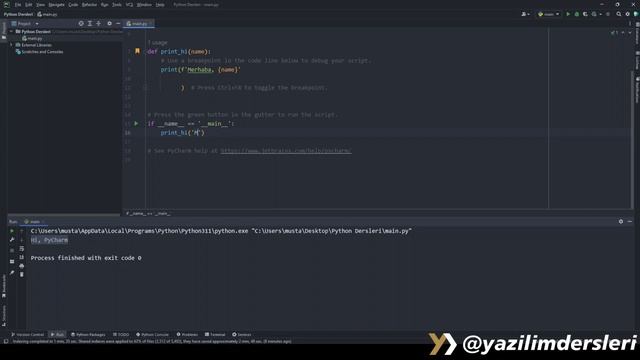640x360 pixels.
Task: Hide the Project panel with minus icon
Action: pos(118,24)
